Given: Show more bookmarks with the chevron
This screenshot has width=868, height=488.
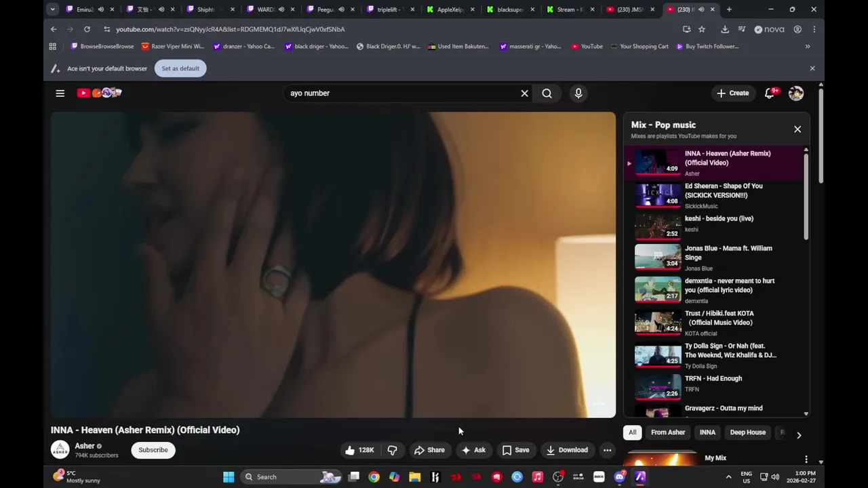Looking at the screenshot, I should coord(808,46).
